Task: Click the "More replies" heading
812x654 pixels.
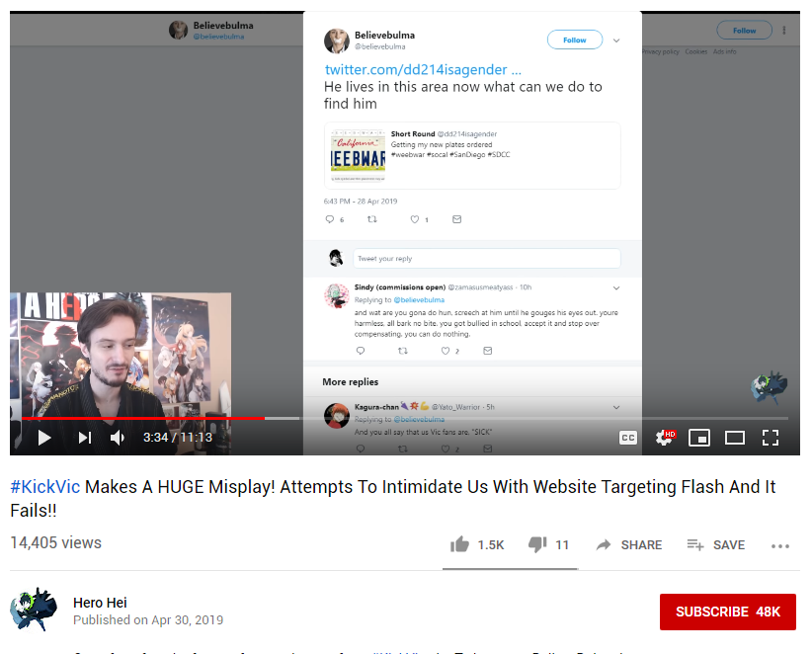Action: coord(350,382)
